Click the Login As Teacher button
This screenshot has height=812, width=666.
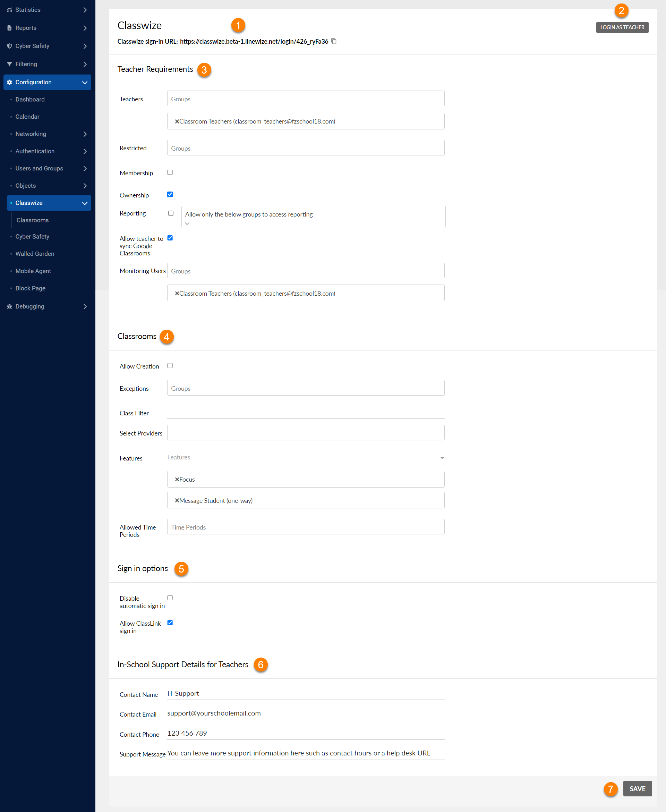(x=622, y=27)
